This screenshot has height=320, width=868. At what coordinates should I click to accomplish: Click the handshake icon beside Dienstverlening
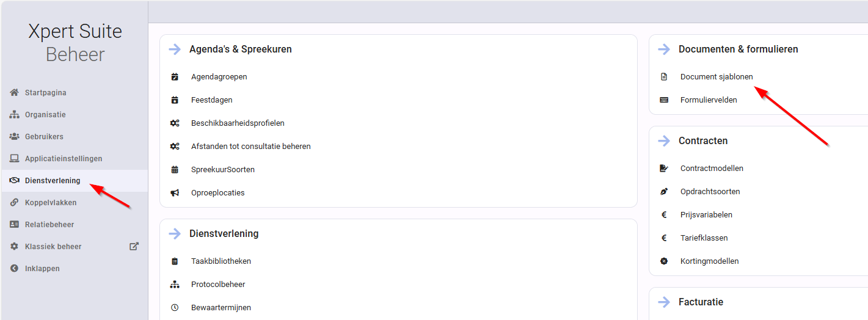click(14, 181)
